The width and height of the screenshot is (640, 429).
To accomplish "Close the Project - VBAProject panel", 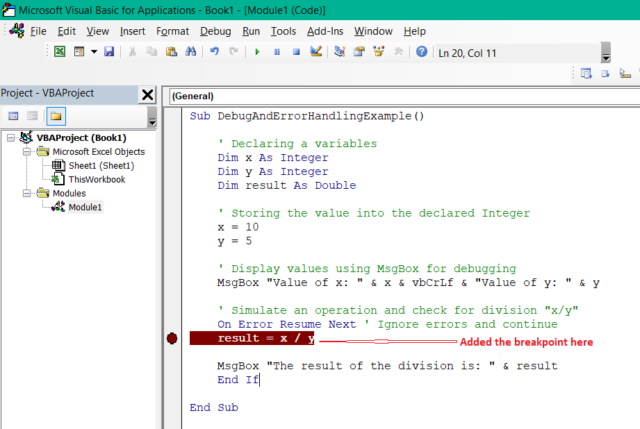I will point(146,94).
